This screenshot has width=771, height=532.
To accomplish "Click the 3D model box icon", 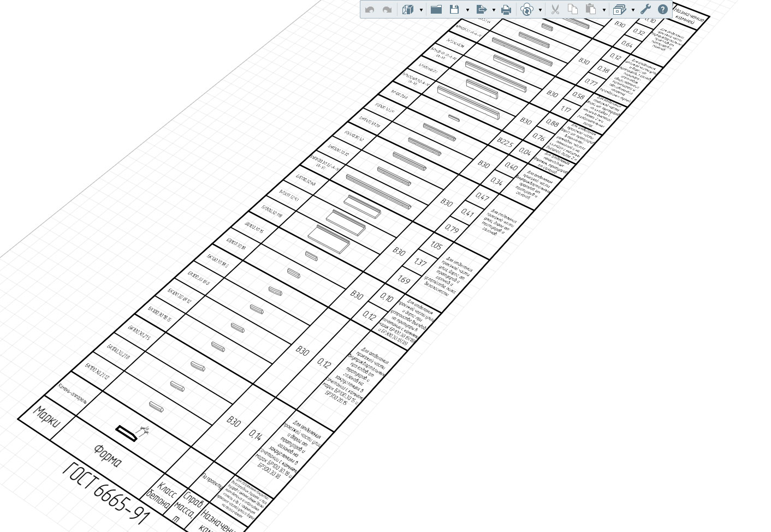I will [407, 9].
